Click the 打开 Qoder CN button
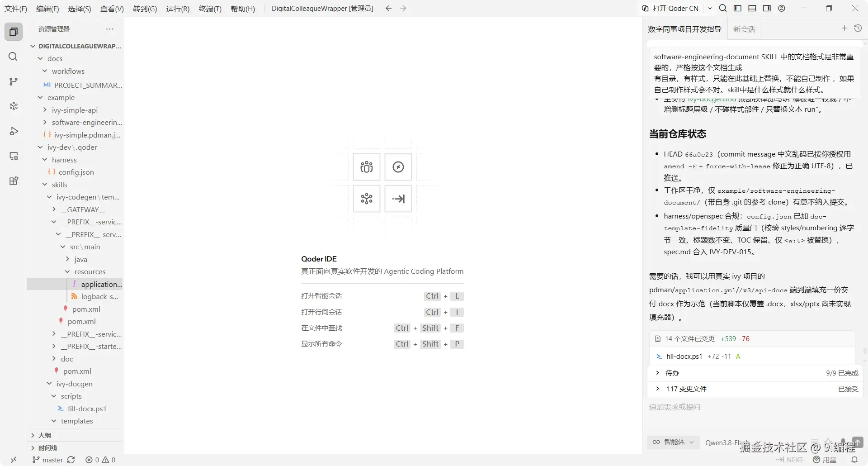 point(670,8)
